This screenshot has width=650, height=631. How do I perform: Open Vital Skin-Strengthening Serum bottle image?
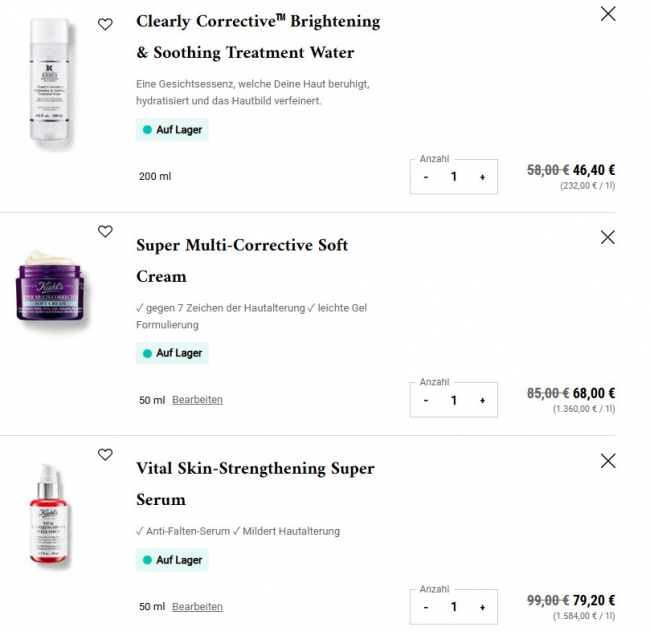tap(49, 515)
